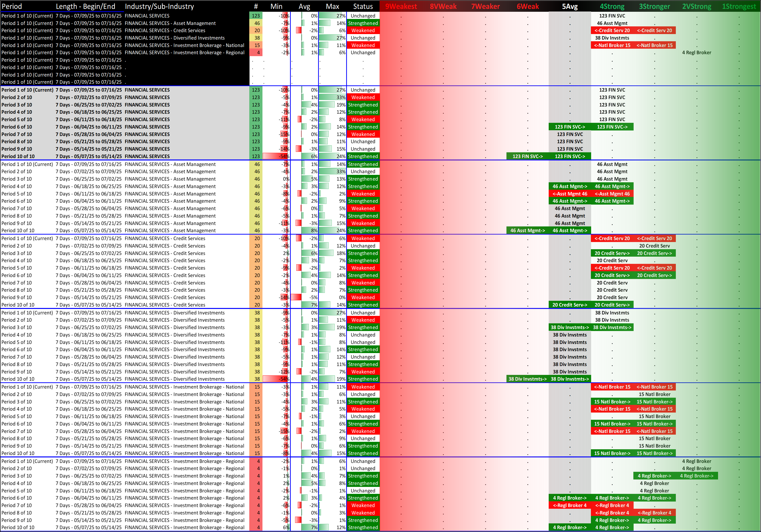The width and height of the screenshot is (761, 532).
Task: Click the 38 Div Invstmts-> cell in the 6Weak column
Action: (527, 379)
